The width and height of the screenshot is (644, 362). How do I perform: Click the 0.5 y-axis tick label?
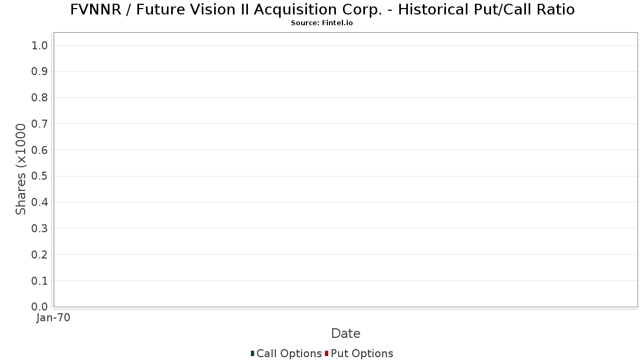pos(40,176)
